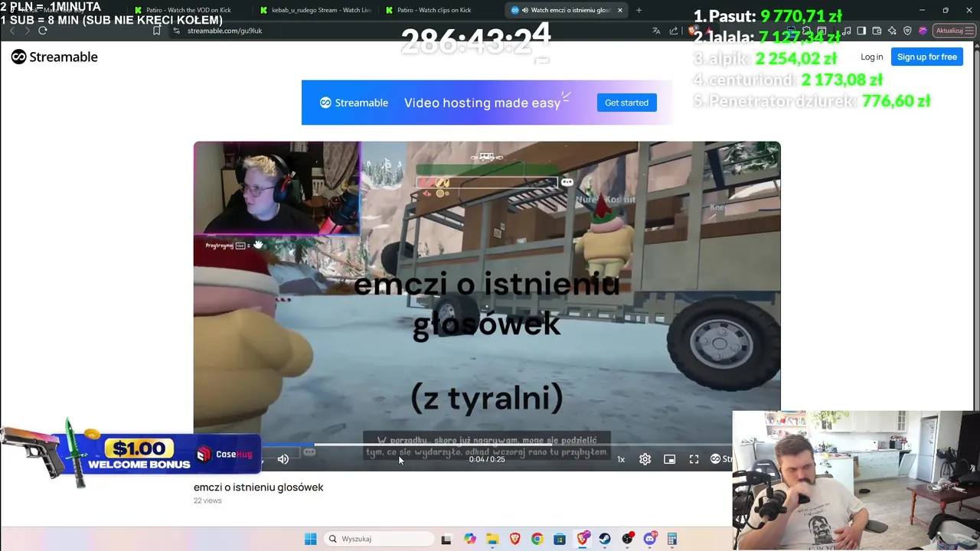
Task: Click the 0:04 / 0:25 time display
Action: [x=487, y=459]
